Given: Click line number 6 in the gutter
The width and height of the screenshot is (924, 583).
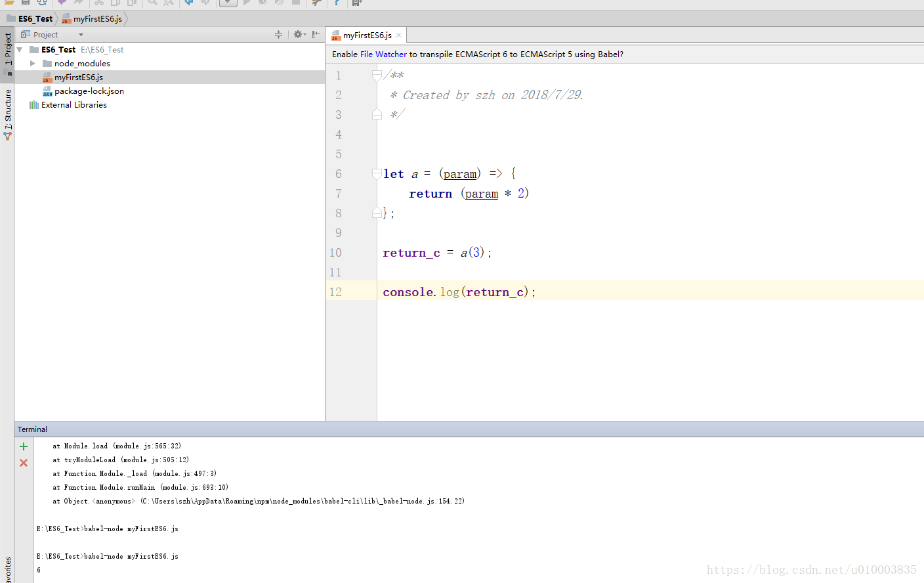Looking at the screenshot, I should [339, 174].
